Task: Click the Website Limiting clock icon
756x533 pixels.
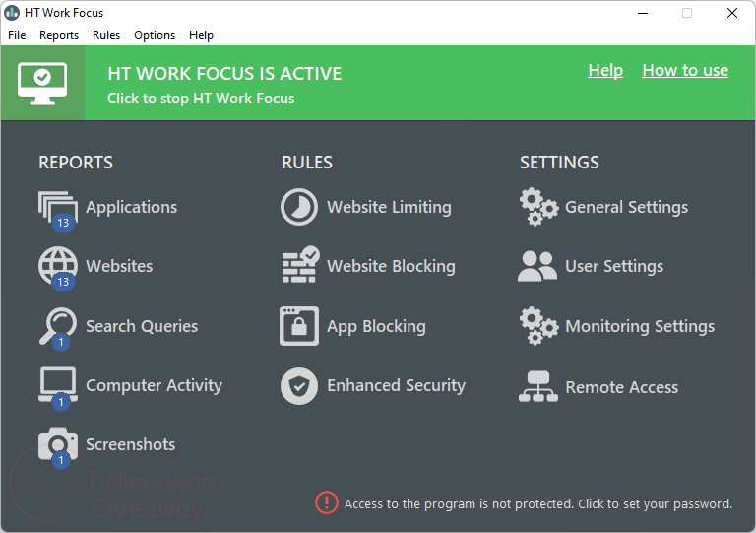Action: (299, 208)
